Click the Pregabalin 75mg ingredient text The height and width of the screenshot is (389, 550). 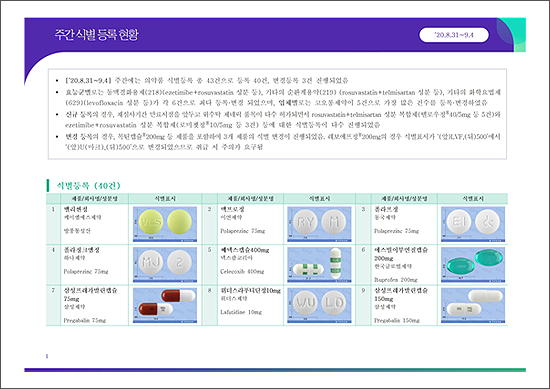[85, 320]
